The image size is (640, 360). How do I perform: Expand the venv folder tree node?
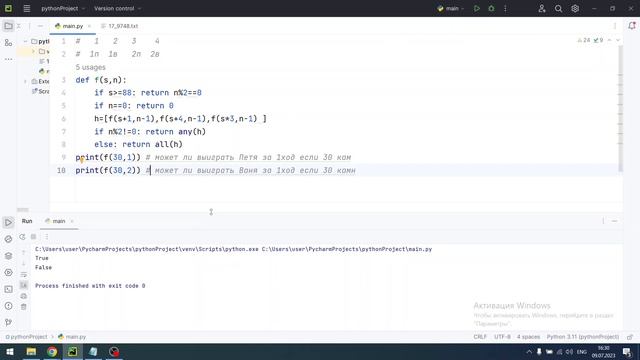tap(33, 51)
